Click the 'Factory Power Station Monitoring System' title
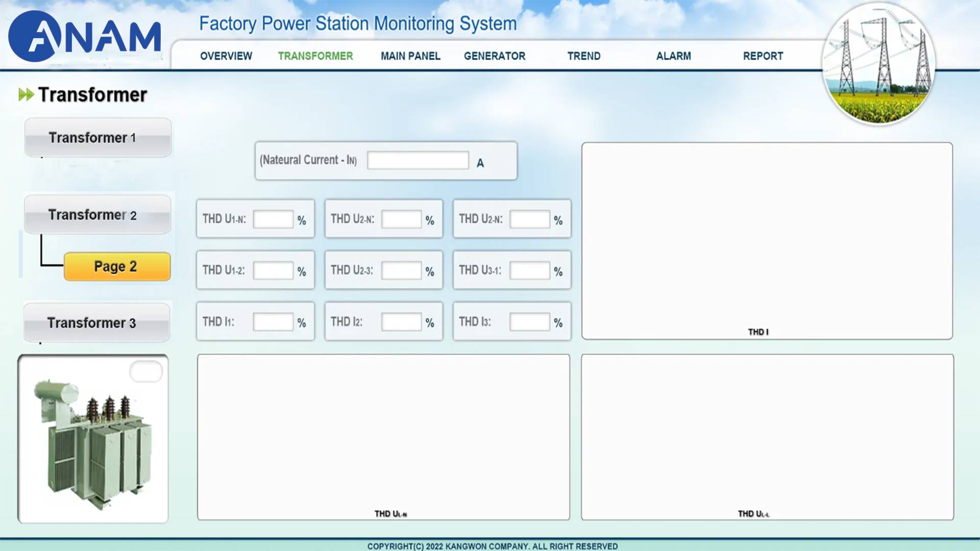This screenshot has height=551, width=980. [358, 23]
